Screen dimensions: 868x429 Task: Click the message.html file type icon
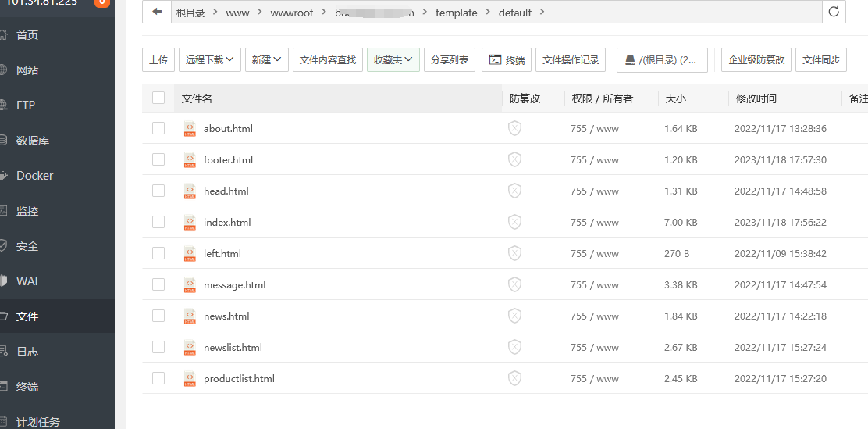click(190, 285)
